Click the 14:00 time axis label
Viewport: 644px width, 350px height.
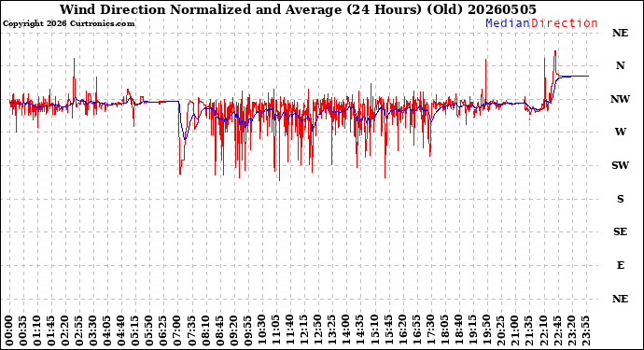(x=346, y=330)
